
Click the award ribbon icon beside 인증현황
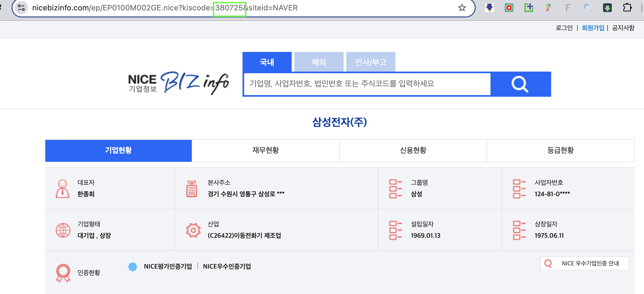tap(63, 273)
